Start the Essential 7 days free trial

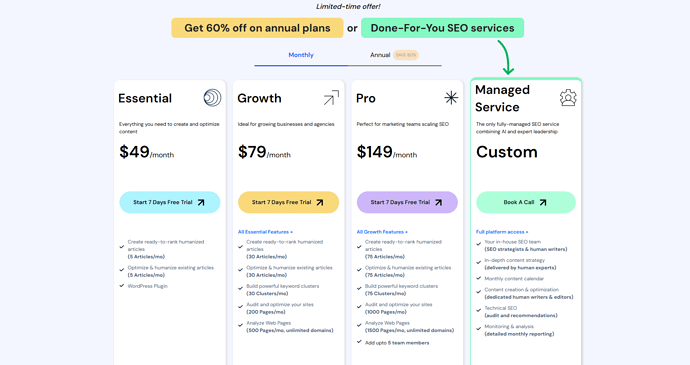(x=170, y=203)
